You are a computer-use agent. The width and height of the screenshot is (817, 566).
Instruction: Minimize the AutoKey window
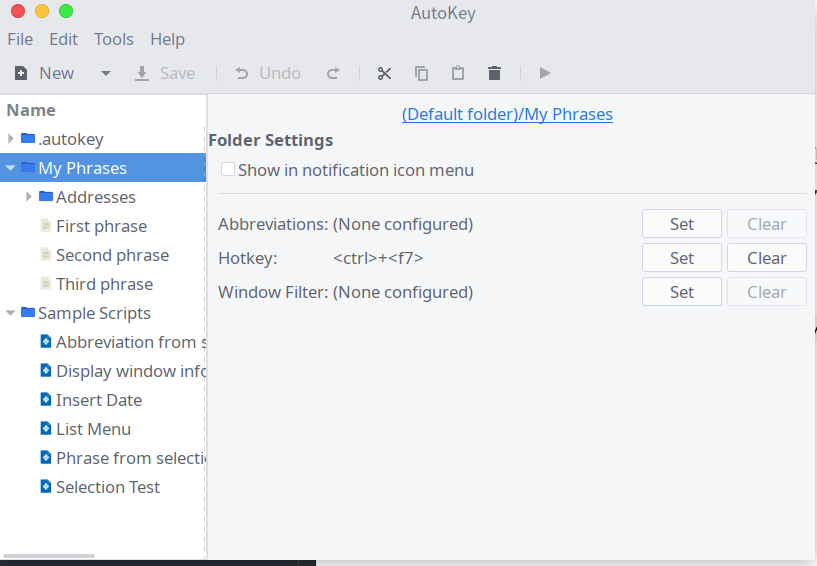coord(42,11)
